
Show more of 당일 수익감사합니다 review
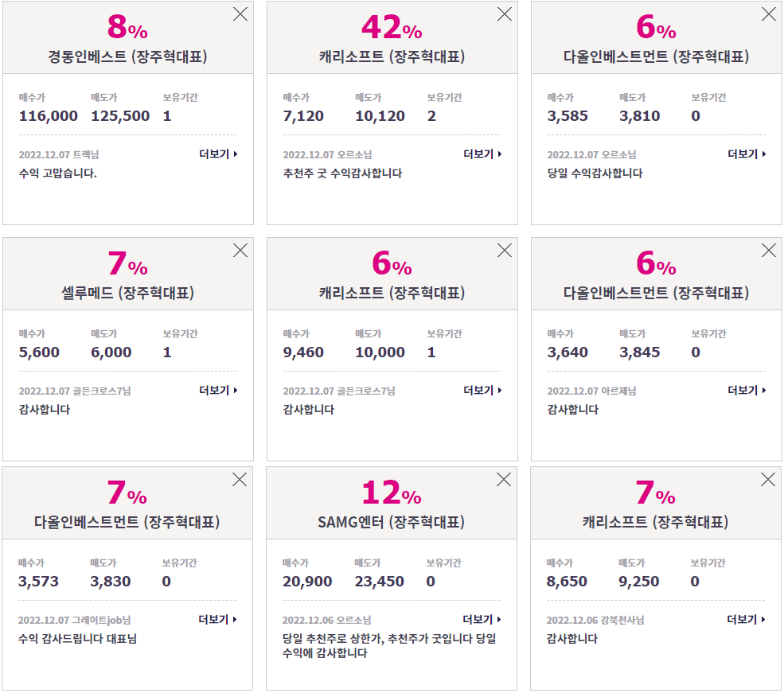click(x=747, y=154)
